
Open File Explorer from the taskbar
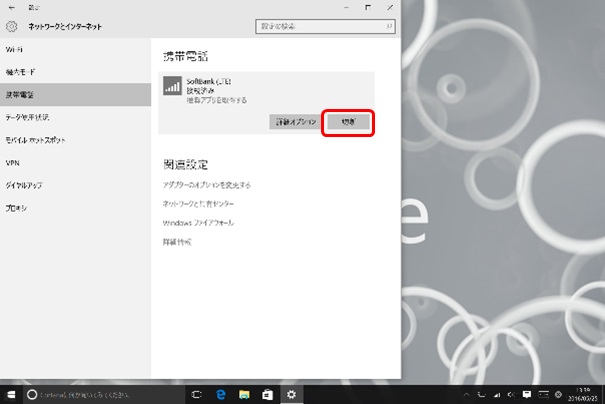point(244,394)
